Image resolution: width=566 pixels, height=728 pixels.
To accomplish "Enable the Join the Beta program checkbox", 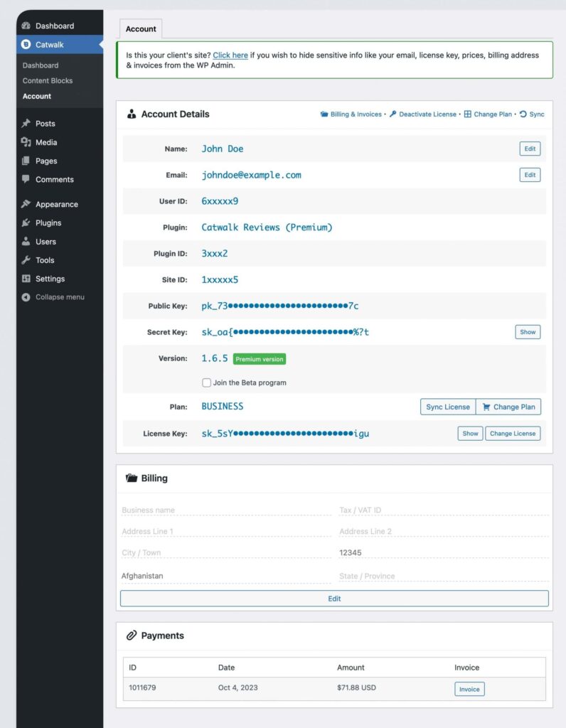I will 206,382.
